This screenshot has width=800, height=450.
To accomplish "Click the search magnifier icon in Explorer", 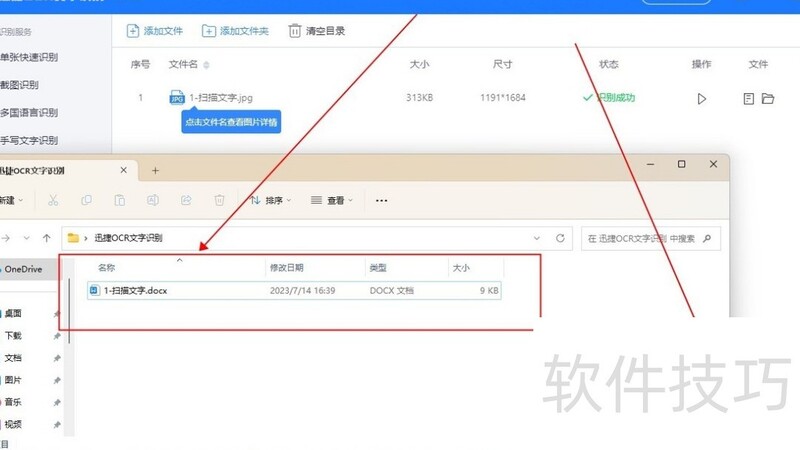I will tap(707, 238).
